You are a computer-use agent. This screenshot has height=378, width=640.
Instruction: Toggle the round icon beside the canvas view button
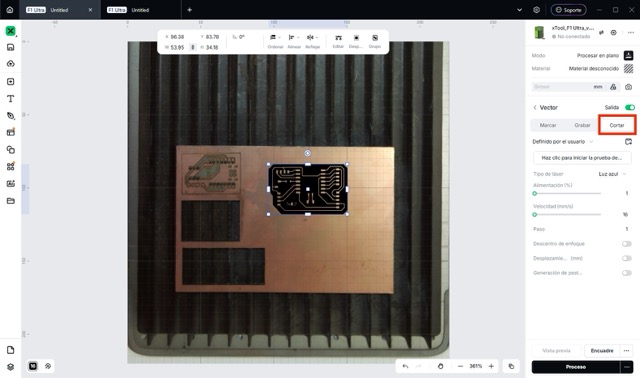48,366
